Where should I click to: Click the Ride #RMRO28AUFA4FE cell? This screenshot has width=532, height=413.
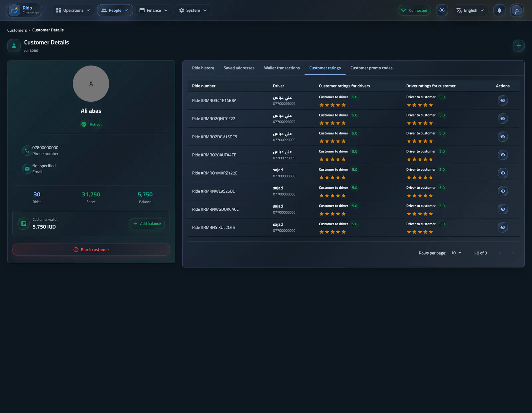[214, 155]
